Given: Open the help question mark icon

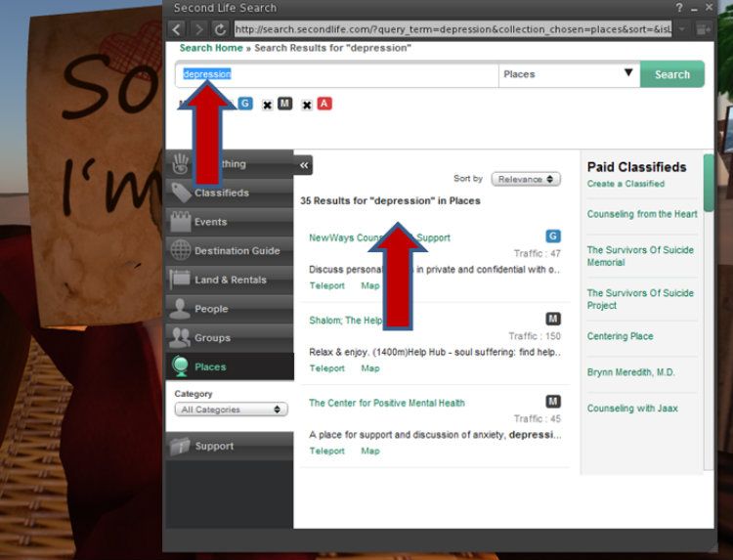Looking at the screenshot, I should pos(679,8).
